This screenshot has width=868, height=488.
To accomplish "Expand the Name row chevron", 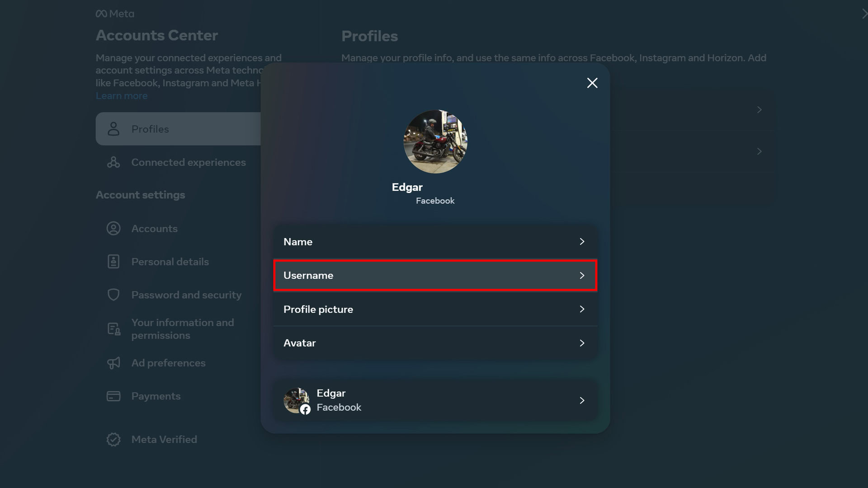I will [582, 242].
